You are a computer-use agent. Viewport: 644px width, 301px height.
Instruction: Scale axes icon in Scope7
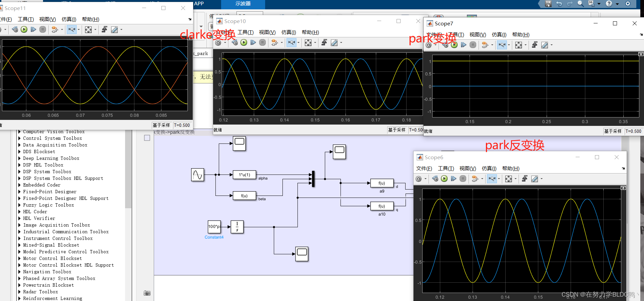click(519, 45)
